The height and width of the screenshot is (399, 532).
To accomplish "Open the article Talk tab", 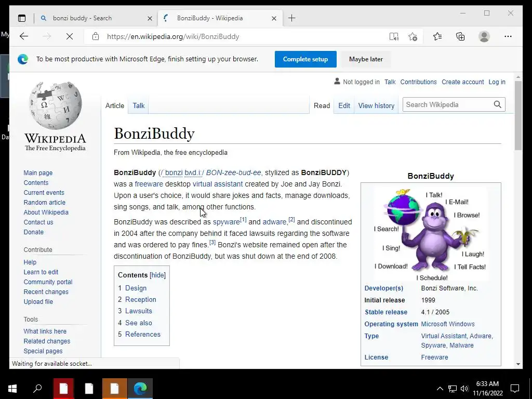I will click(138, 105).
